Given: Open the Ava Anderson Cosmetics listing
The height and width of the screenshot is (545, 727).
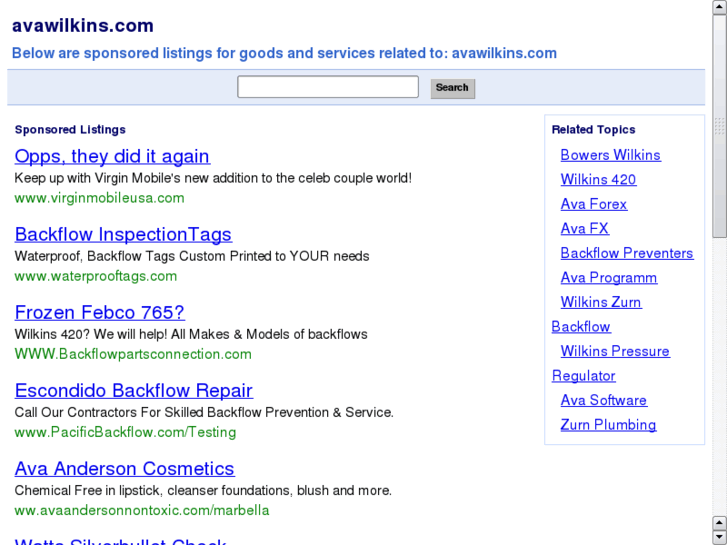Looking at the screenshot, I should (x=125, y=468).
